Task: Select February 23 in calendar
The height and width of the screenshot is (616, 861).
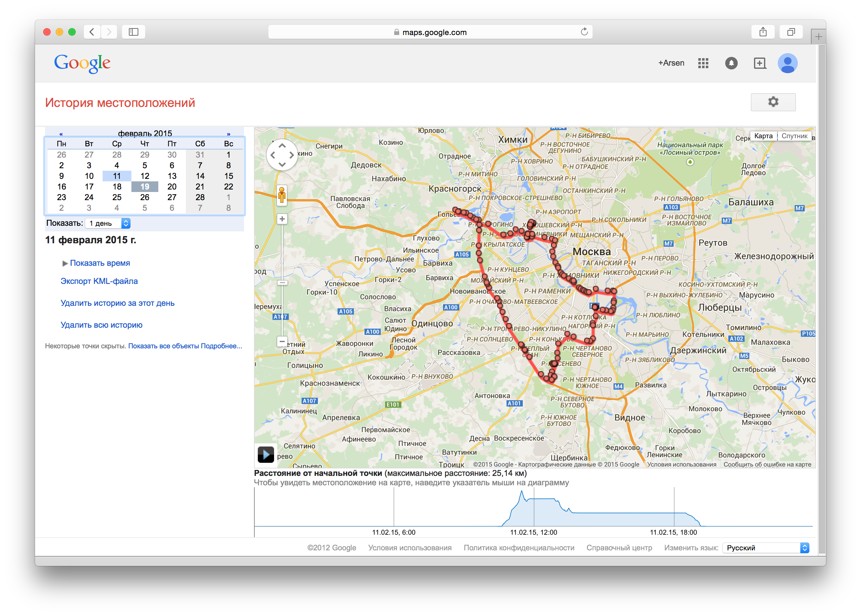Action: click(x=61, y=197)
